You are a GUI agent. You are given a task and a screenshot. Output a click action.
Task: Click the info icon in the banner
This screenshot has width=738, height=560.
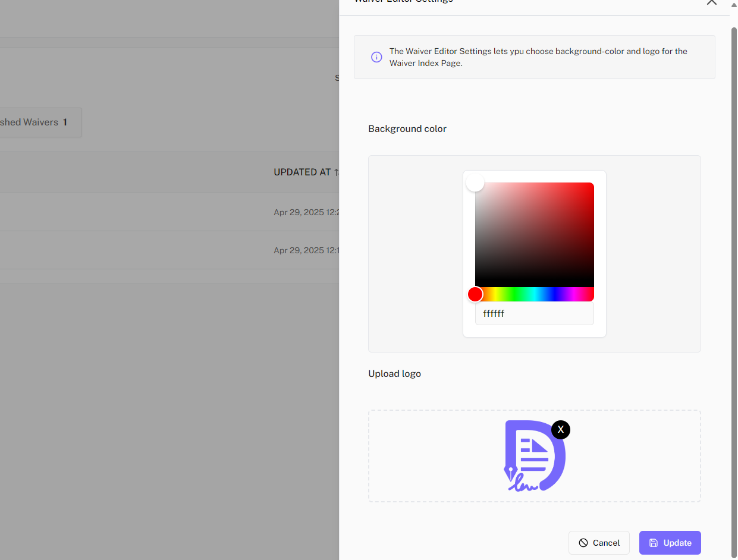[376, 57]
